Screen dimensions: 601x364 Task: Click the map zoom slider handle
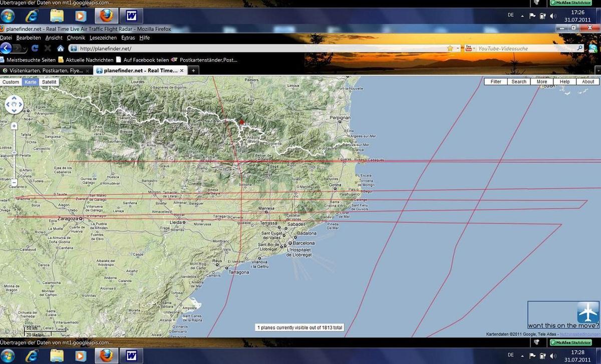click(14, 153)
